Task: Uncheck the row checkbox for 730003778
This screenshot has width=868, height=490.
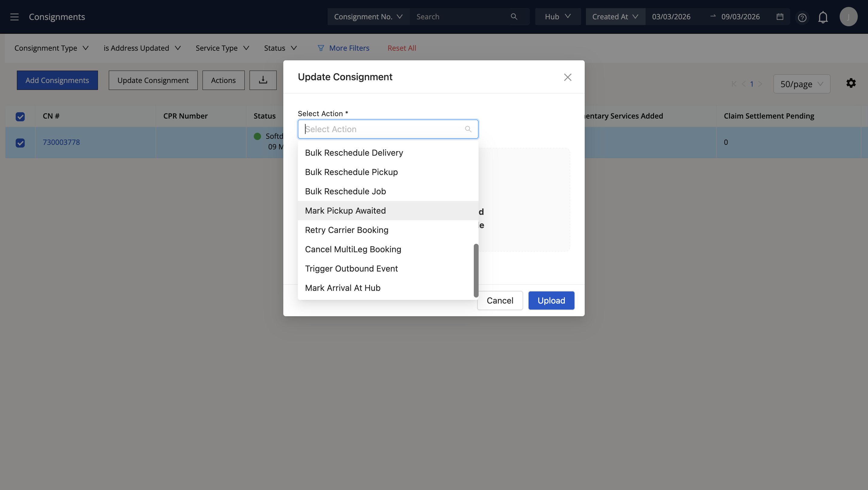Action: point(20,143)
